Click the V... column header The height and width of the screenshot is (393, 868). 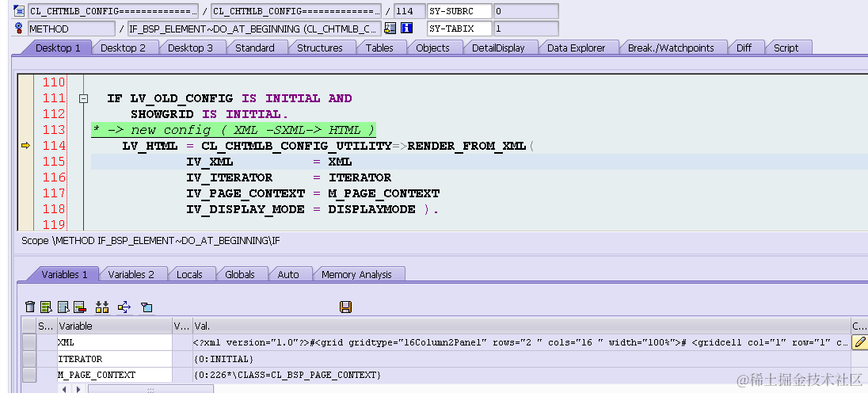(x=182, y=326)
